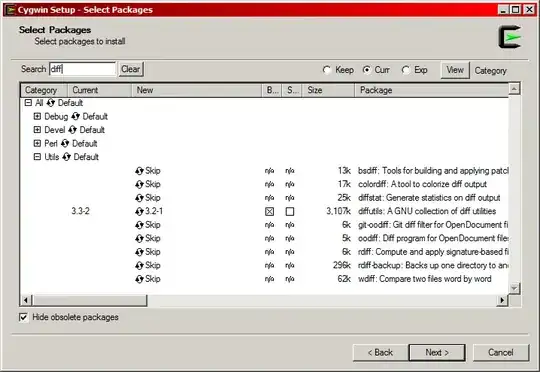Toggle Skip icon for wdiff package

(139, 279)
